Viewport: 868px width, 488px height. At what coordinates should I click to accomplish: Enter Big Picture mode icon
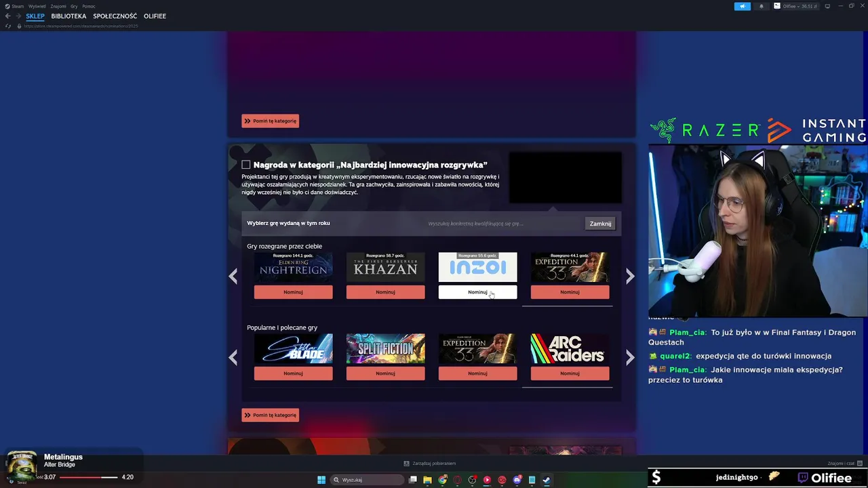[828, 6]
